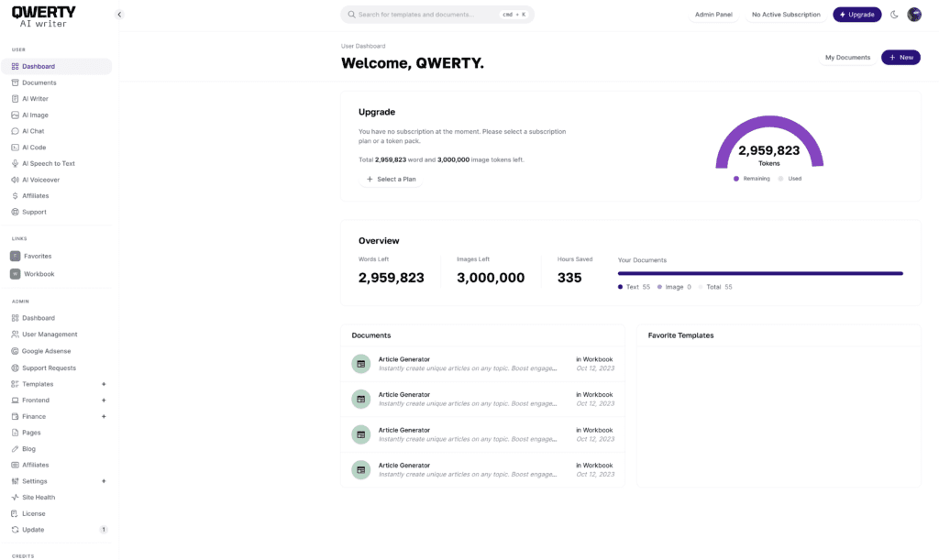
Task: Expand the Finance admin submenu
Action: click(x=104, y=417)
